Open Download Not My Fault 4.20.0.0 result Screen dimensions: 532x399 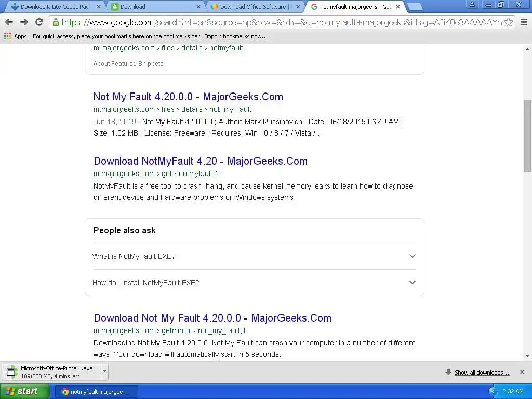212,318
